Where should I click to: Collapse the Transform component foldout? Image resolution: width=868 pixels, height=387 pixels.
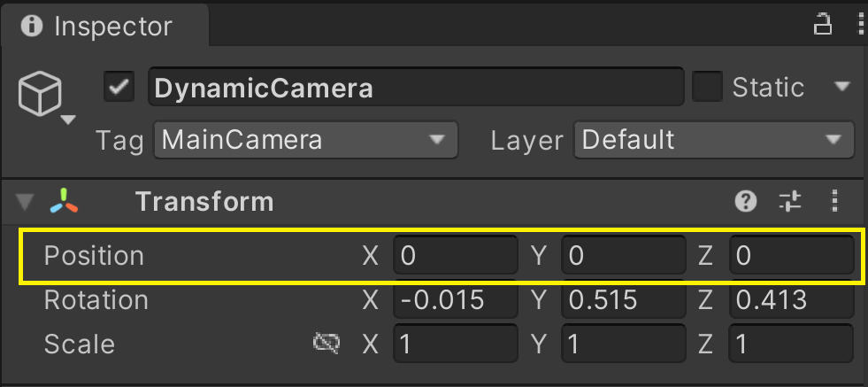pos(25,203)
